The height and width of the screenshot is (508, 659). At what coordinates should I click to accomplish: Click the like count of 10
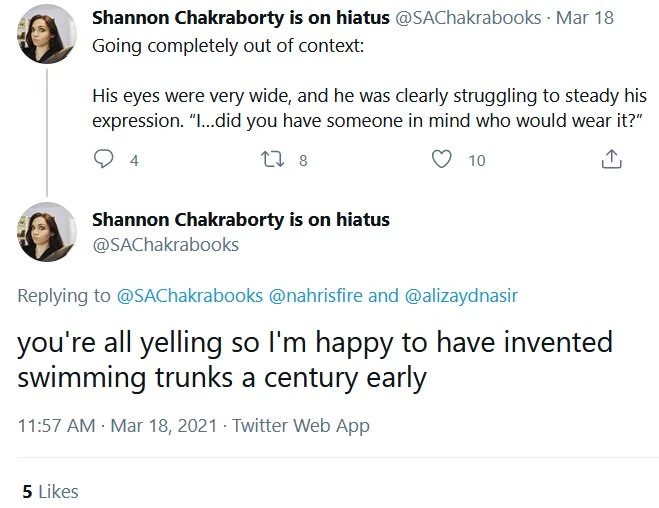[x=476, y=160]
